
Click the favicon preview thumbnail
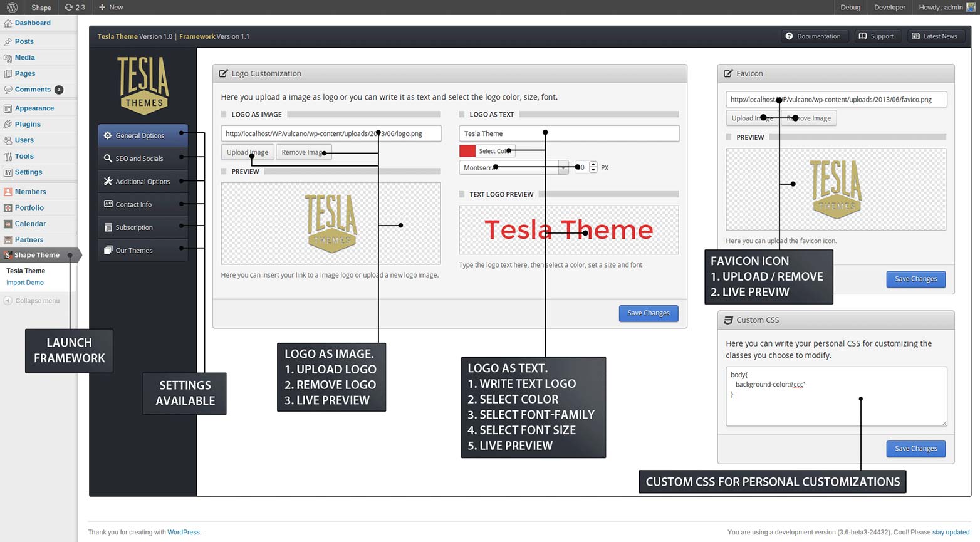pyautogui.click(x=836, y=189)
